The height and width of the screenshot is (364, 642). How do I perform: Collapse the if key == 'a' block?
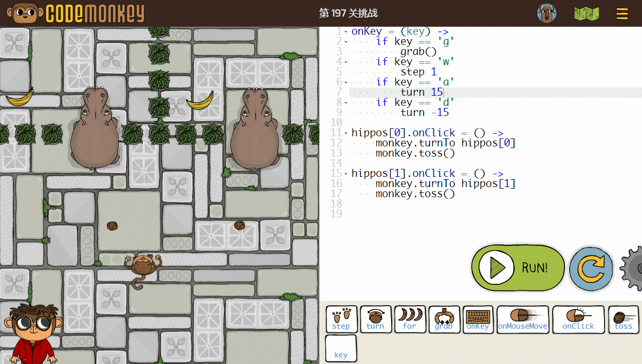(x=346, y=82)
